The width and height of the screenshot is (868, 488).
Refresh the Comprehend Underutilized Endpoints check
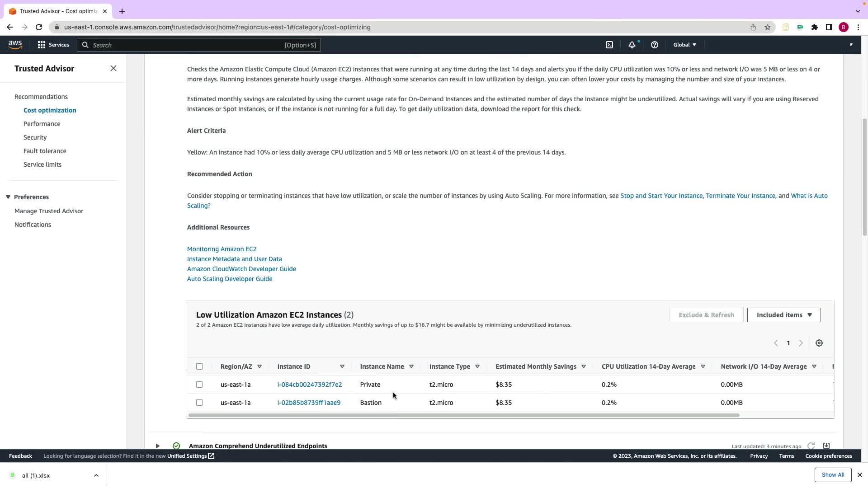(x=811, y=446)
